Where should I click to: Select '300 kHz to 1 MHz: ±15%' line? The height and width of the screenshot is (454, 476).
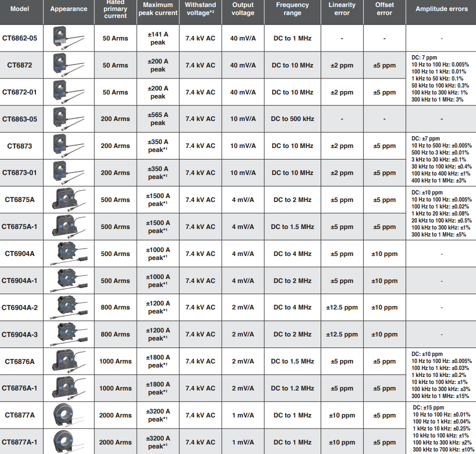tap(440, 396)
